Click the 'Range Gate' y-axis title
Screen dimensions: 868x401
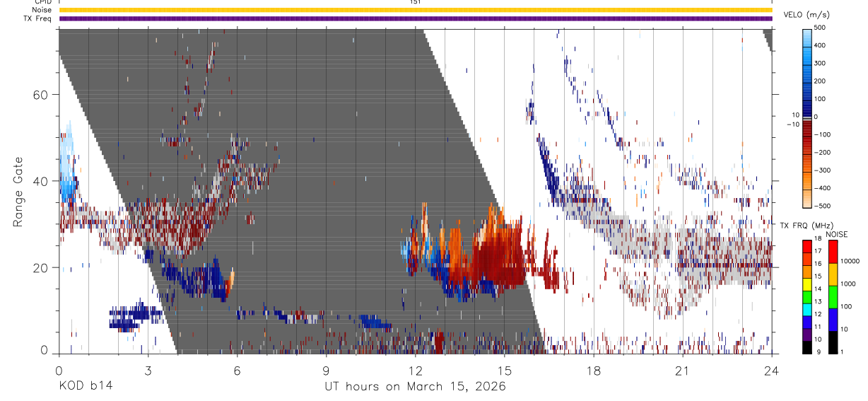click(x=20, y=192)
